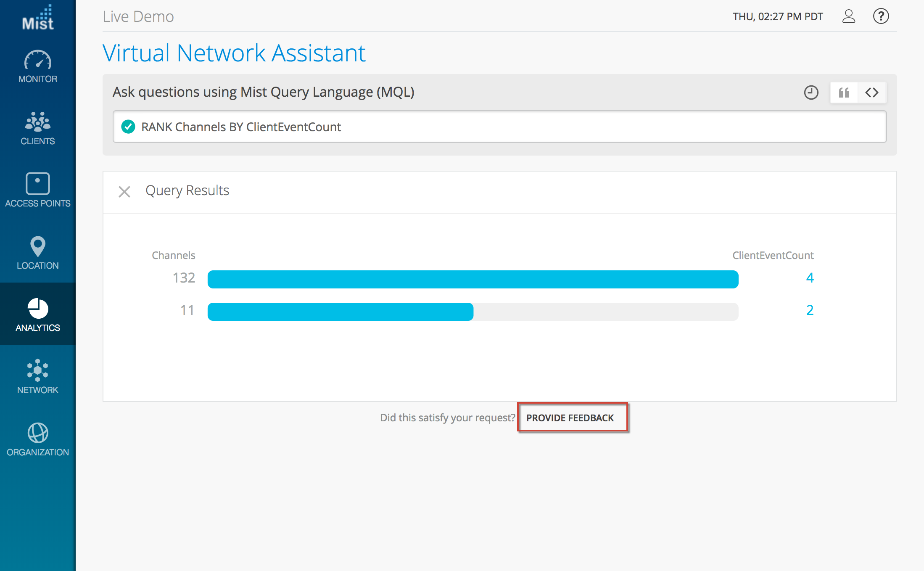The height and width of the screenshot is (571, 924).
Task: Open the user account menu
Action: 848,16
